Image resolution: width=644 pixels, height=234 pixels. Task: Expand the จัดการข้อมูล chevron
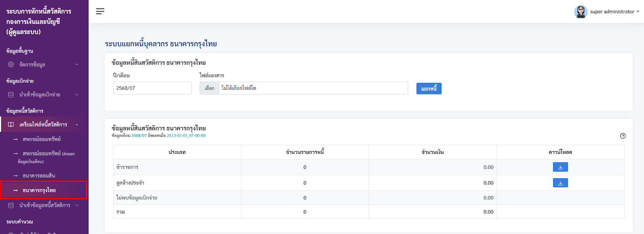point(77,64)
